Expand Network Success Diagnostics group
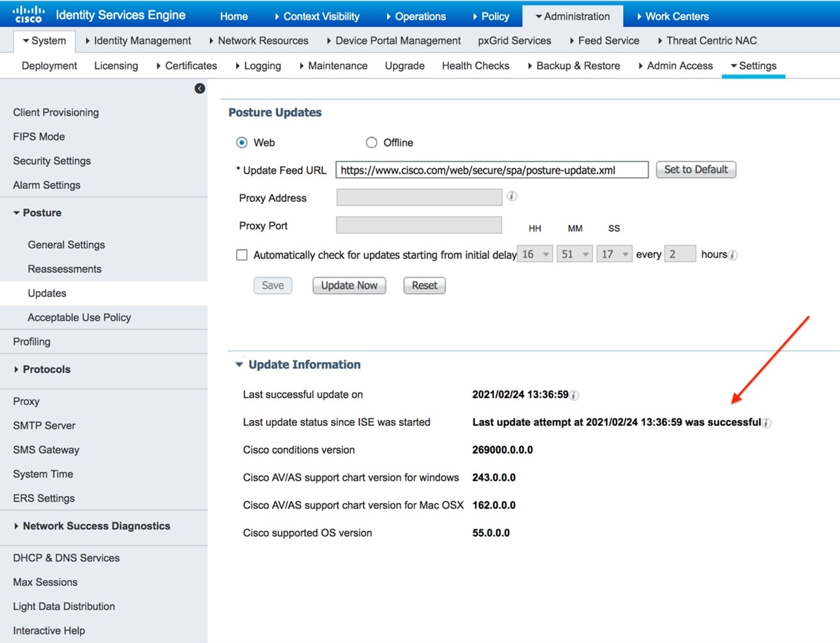Image resolution: width=840 pixels, height=643 pixels. pyautogui.click(x=16, y=526)
